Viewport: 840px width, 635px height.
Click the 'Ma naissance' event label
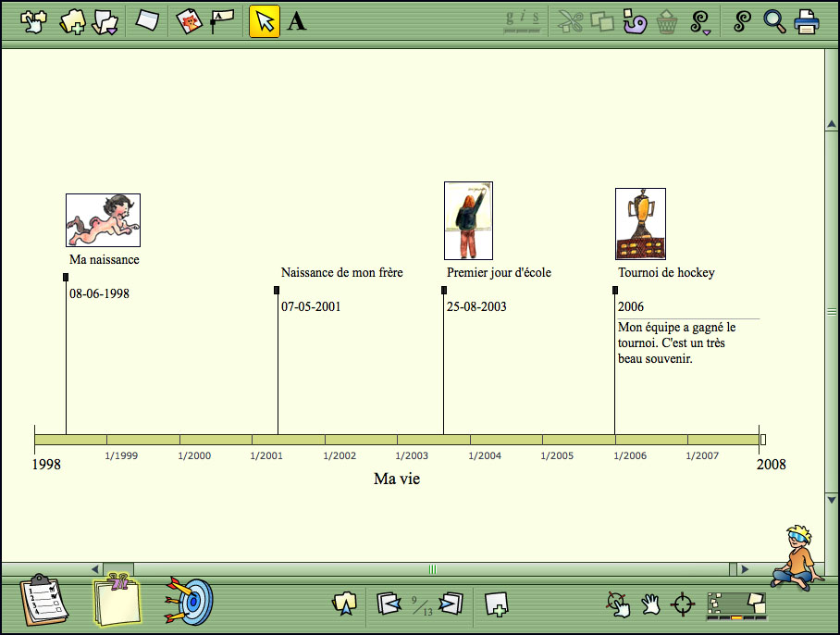[x=105, y=259]
